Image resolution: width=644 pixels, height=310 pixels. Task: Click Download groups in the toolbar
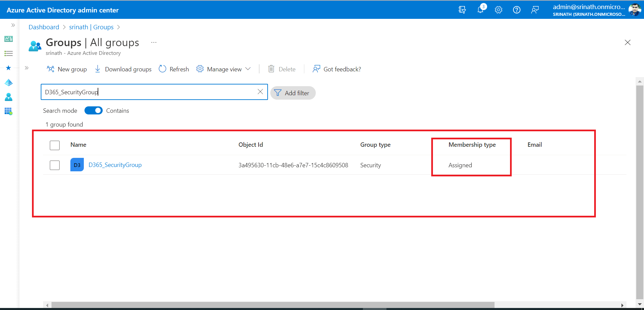coord(123,69)
